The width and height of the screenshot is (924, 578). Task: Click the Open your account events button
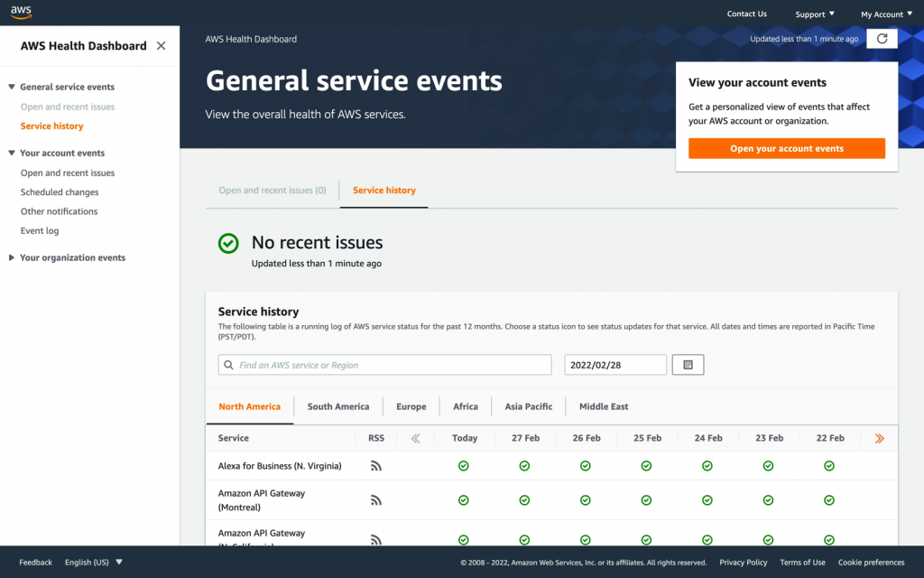pyautogui.click(x=786, y=147)
